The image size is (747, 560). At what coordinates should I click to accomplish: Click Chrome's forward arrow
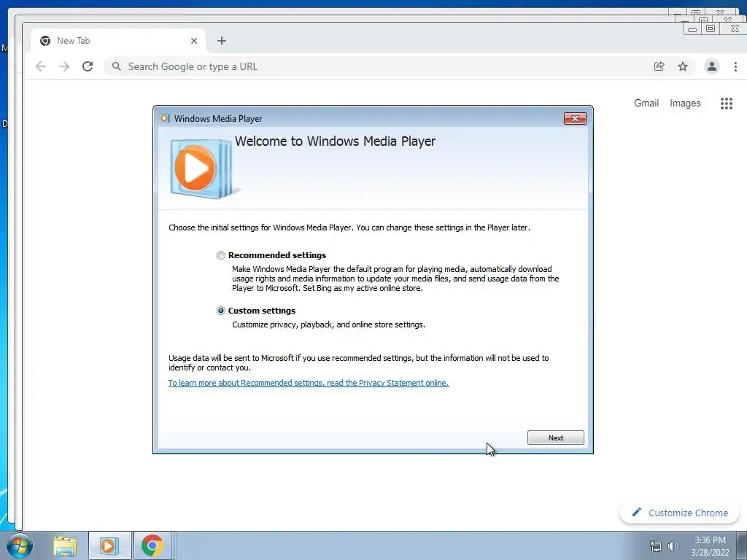tap(64, 66)
